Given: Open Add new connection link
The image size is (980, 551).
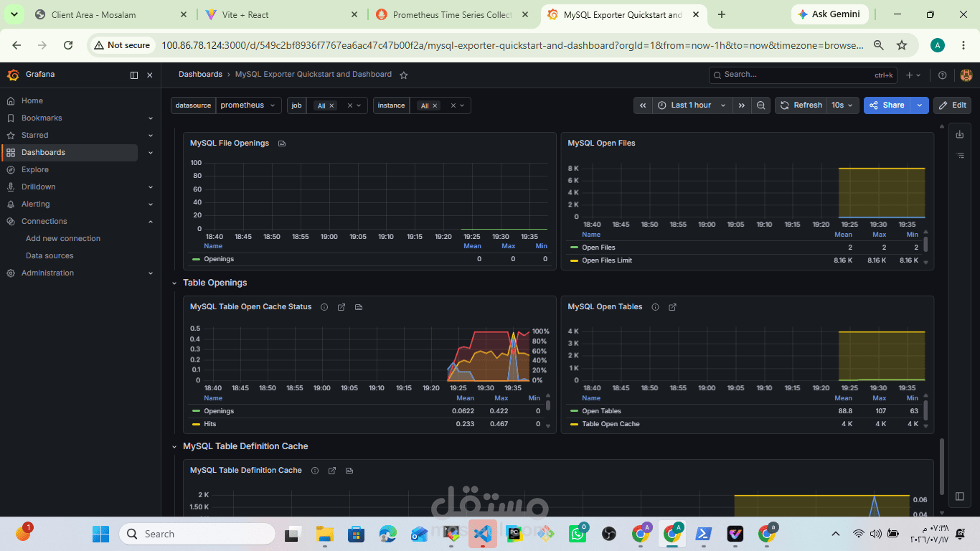Looking at the screenshot, I should [63, 239].
